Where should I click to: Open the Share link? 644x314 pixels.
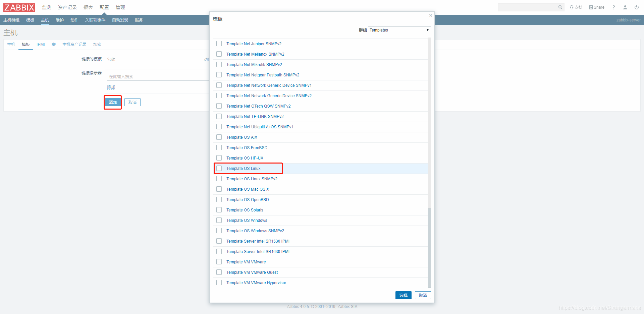(597, 7)
